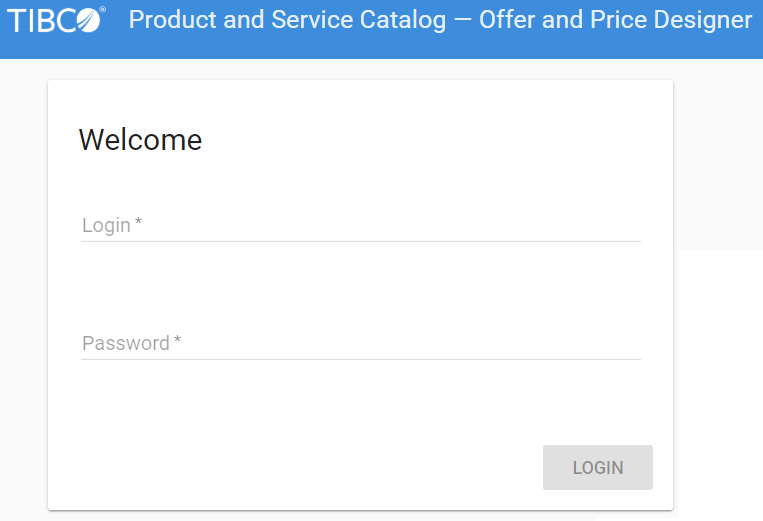This screenshot has width=763, height=521.
Task: Click the registered trademark symbol by logo
Action: tap(103, 10)
